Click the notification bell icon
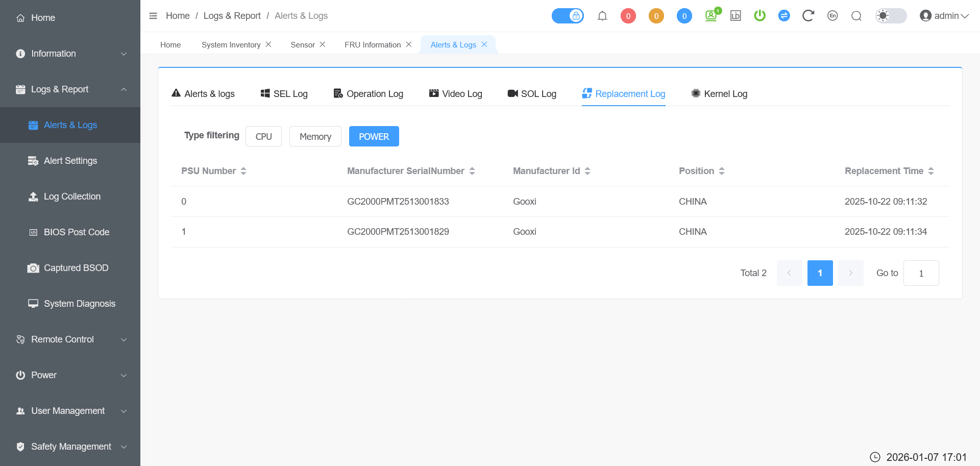980x466 pixels. point(602,16)
